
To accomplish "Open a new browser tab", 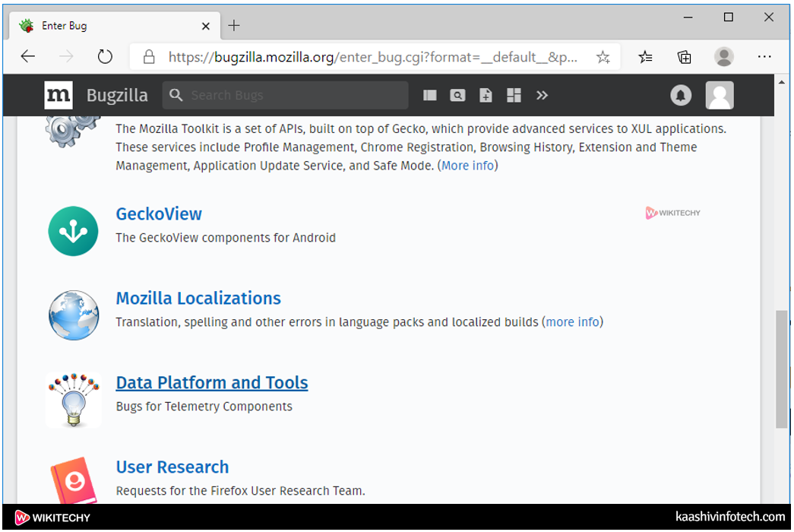I will [x=234, y=26].
